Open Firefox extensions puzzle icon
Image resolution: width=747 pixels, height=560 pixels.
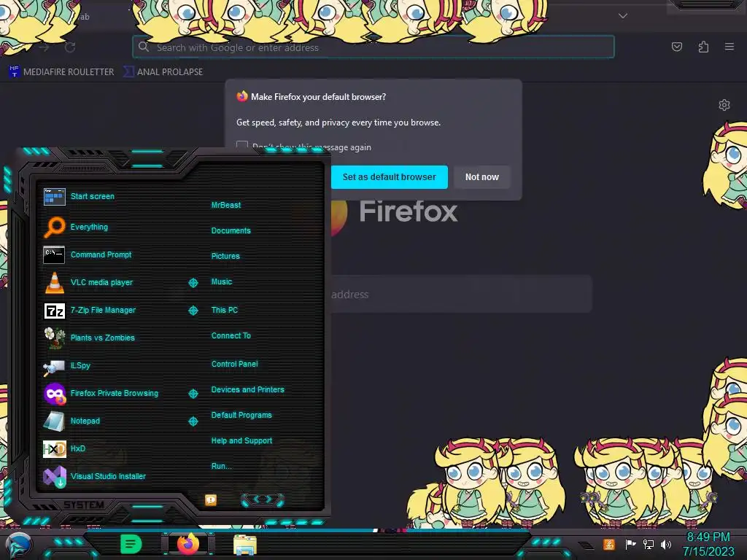tap(703, 47)
